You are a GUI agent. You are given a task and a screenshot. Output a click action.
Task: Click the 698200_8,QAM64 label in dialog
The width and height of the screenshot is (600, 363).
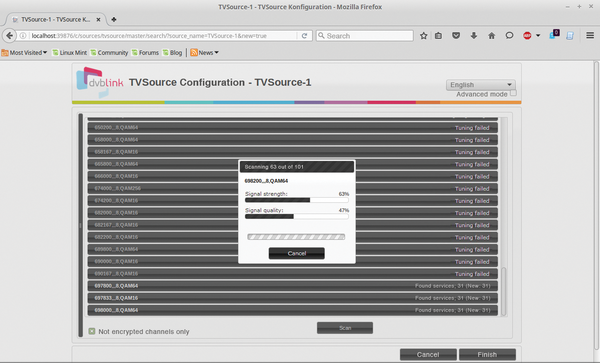266,181
